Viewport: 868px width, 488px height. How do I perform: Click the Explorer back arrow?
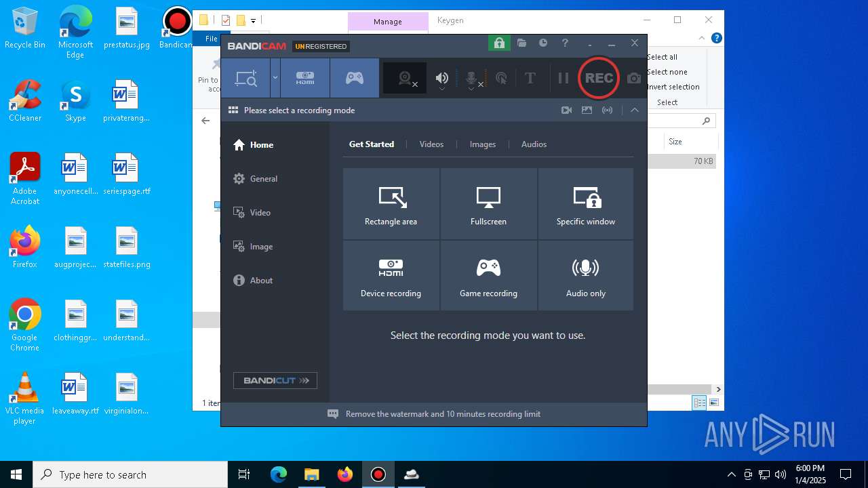[205, 121]
